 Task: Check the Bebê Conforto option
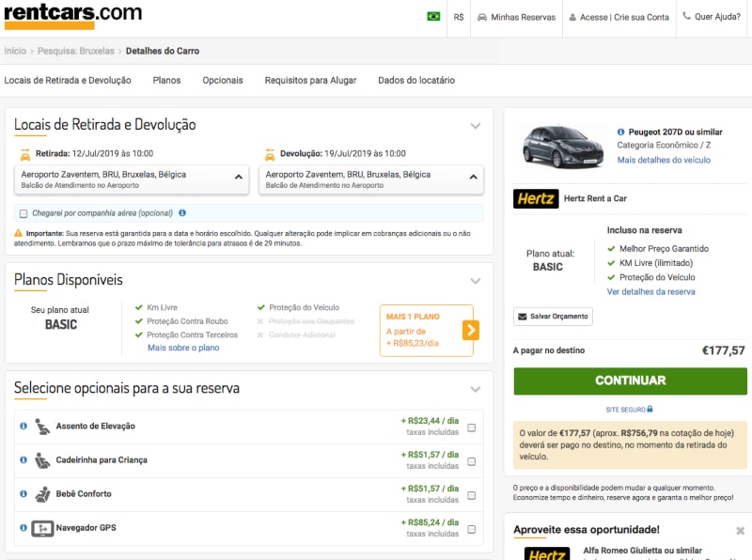pyautogui.click(x=472, y=496)
